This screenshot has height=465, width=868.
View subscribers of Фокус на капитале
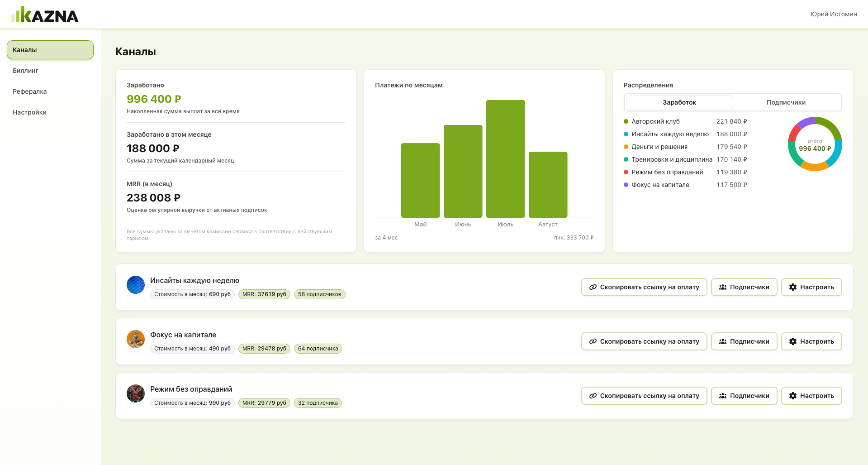pyautogui.click(x=744, y=341)
